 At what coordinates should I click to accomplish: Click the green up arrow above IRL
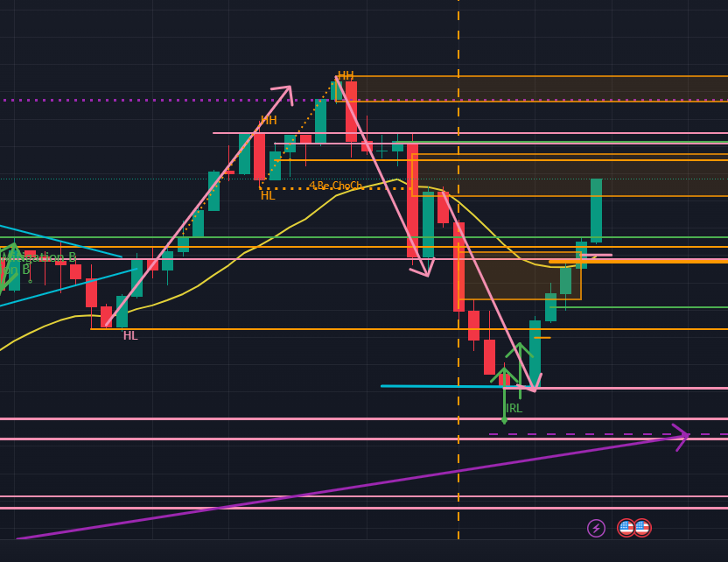[520, 350]
